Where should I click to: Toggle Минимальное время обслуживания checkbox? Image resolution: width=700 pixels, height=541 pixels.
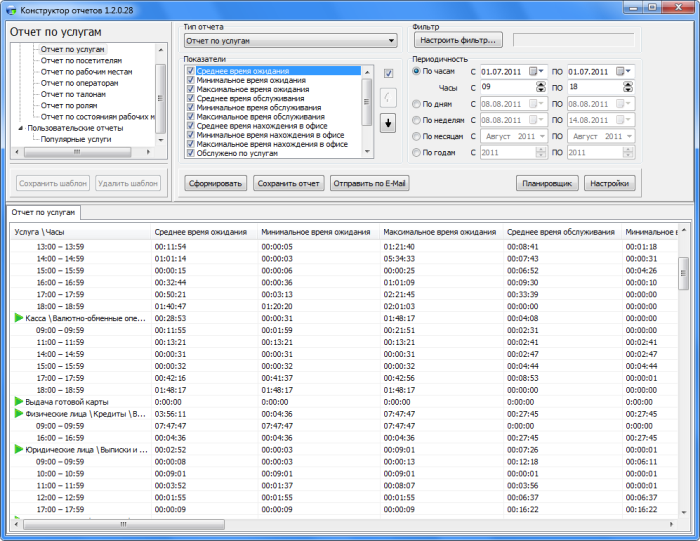[x=191, y=107]
